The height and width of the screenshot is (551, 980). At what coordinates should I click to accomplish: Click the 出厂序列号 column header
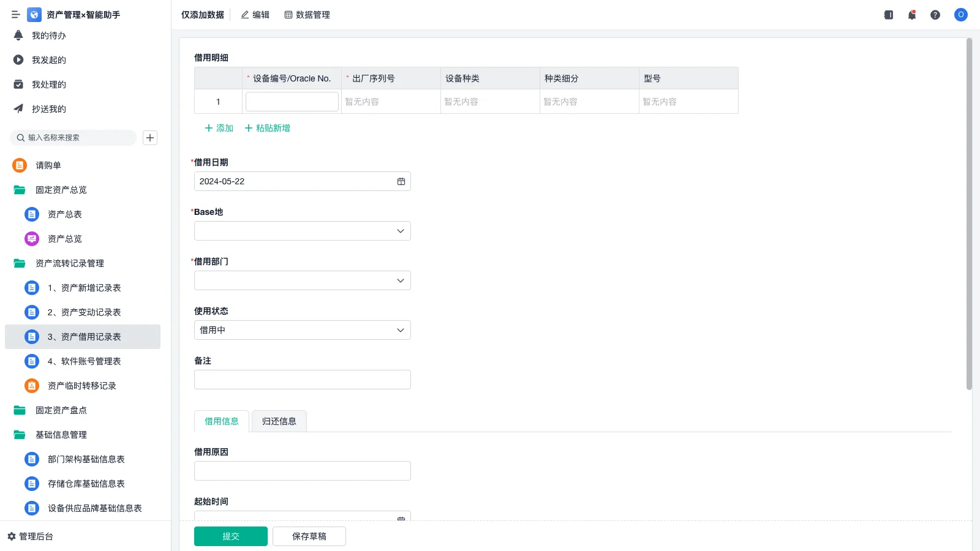[x=391, y=78]
